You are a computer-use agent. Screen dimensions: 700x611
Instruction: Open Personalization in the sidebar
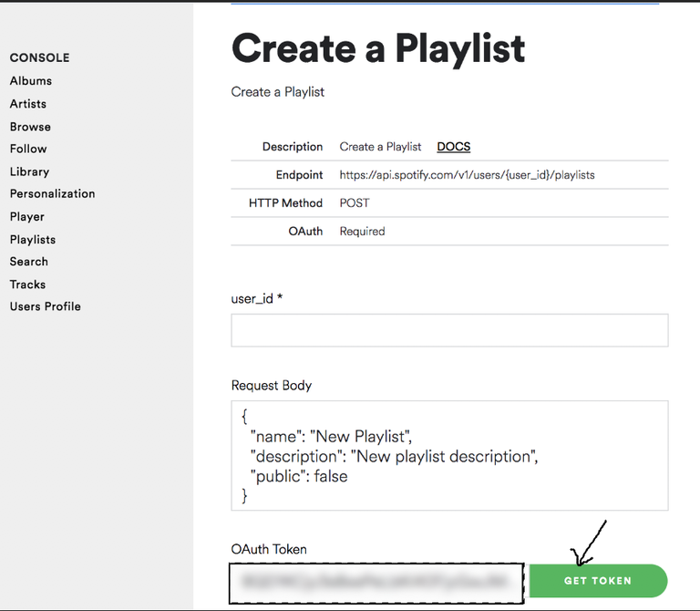coord(52,193)
